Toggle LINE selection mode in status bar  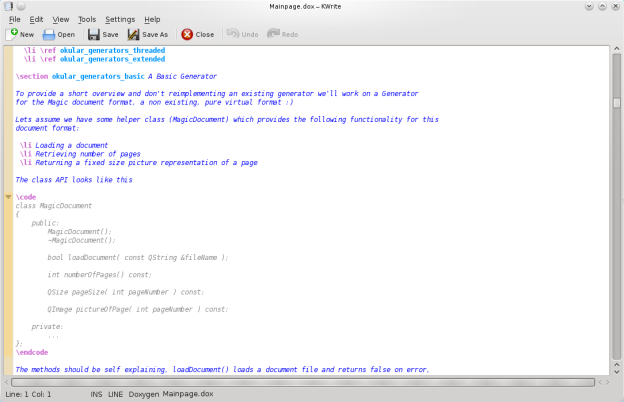(x=117, y=395)
